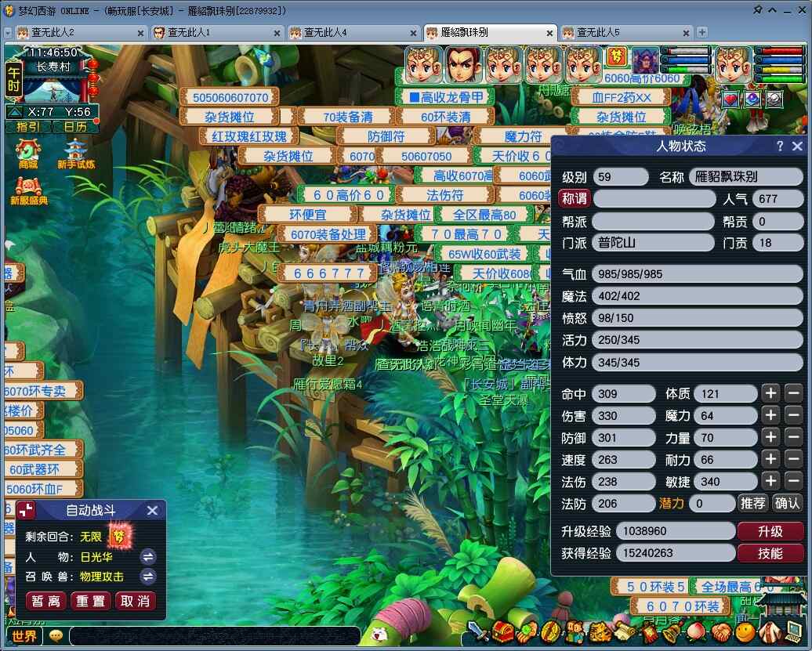Image resolution: width=812 pixels, height=651 pixels.
Task: Toggle the 召唤兽 action swap arrows
Action: (147, 577)
